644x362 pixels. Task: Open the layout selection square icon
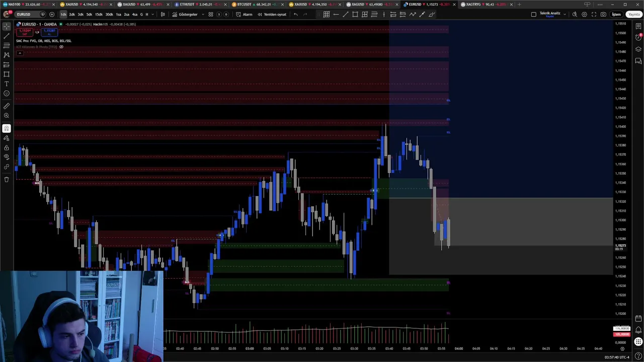pyautogui.click(x=534, y=14)
